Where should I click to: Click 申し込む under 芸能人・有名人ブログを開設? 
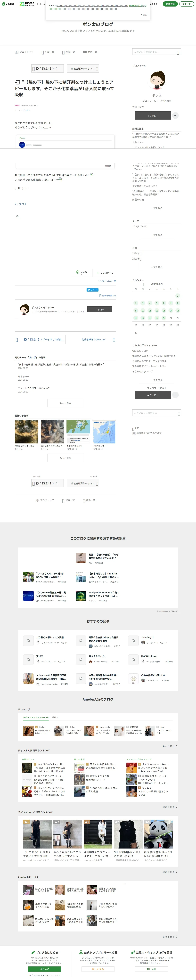point(151,969)
